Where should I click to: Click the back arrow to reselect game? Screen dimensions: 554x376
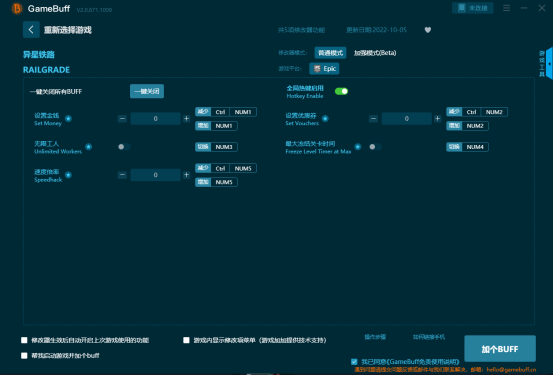pyautogui.click(x=31, y=30)
